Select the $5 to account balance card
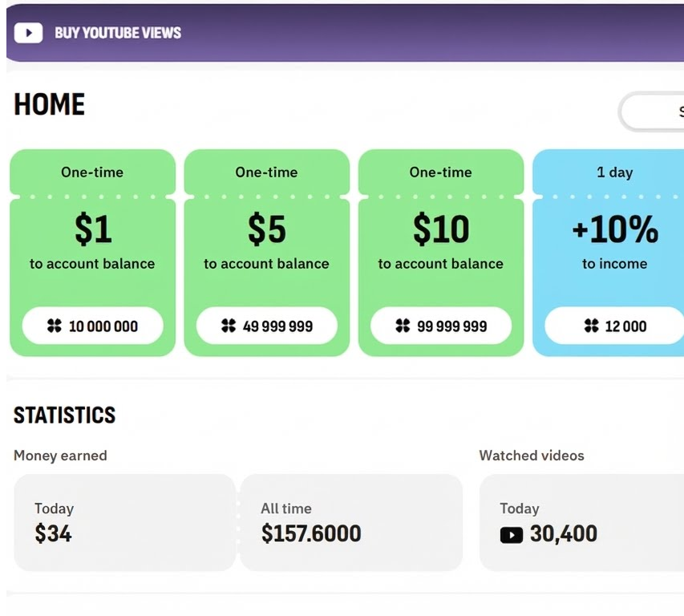 pyautogui.click(x=267, y=241)
